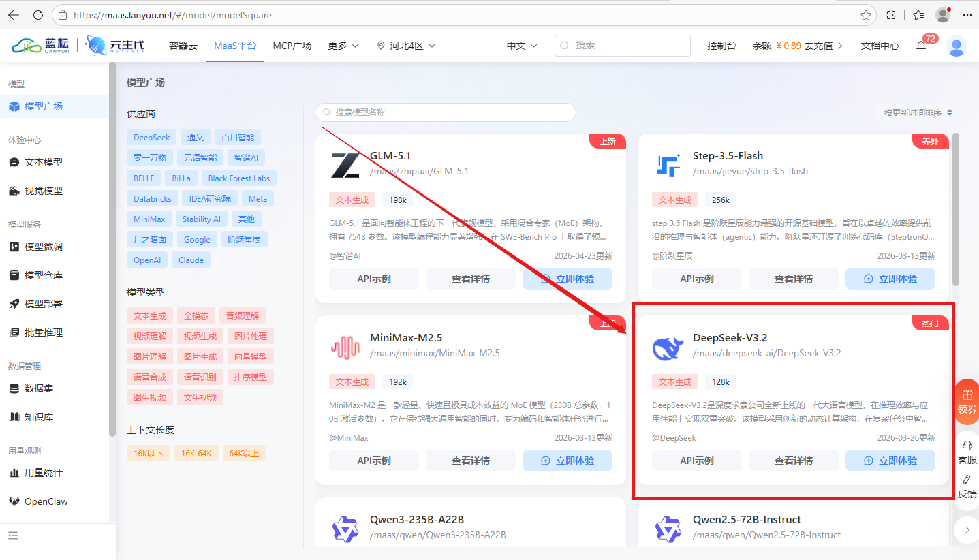
Task: Click Step-3.5-Flash model logo
Action: 668,166
